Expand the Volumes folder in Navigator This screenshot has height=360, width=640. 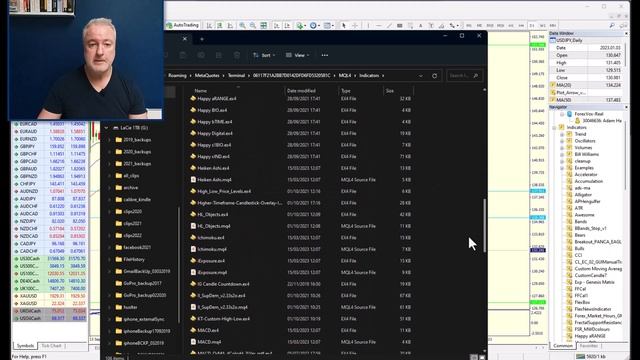pos(562,148)
